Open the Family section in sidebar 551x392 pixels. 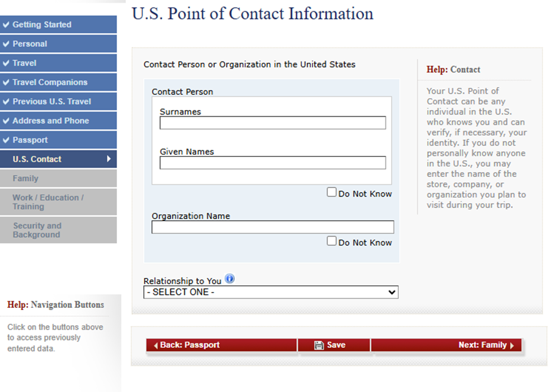[25, 178]
